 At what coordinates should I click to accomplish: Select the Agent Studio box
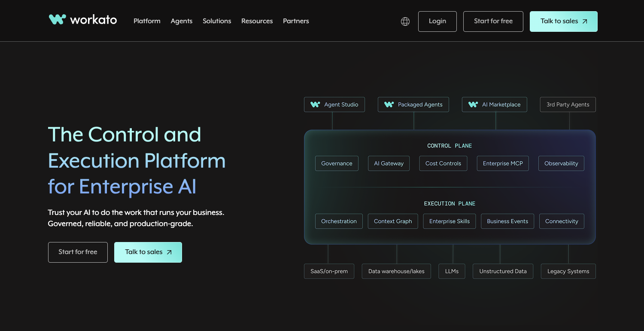point(334,104)
